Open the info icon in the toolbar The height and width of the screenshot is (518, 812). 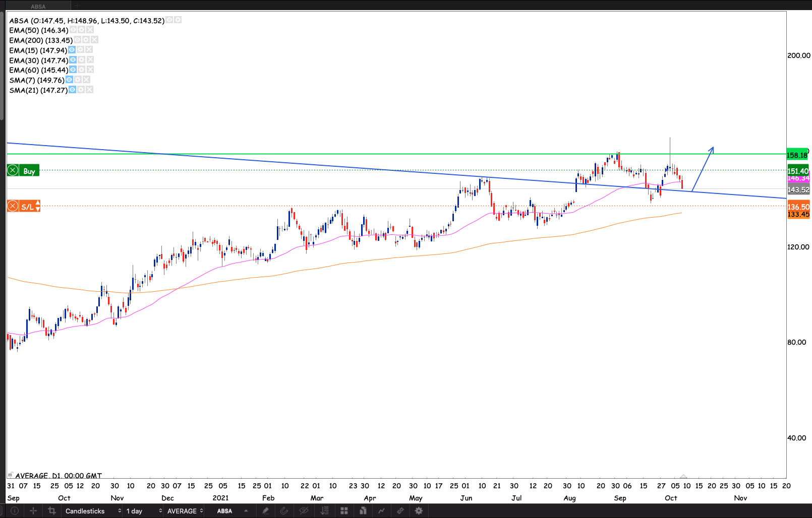[15, 511]
